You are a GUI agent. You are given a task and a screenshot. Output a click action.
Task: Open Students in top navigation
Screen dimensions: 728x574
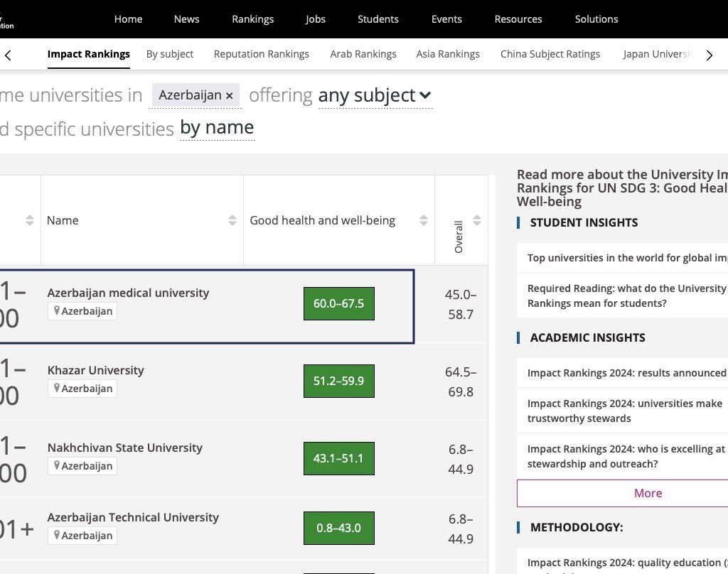tap(378, 19)
